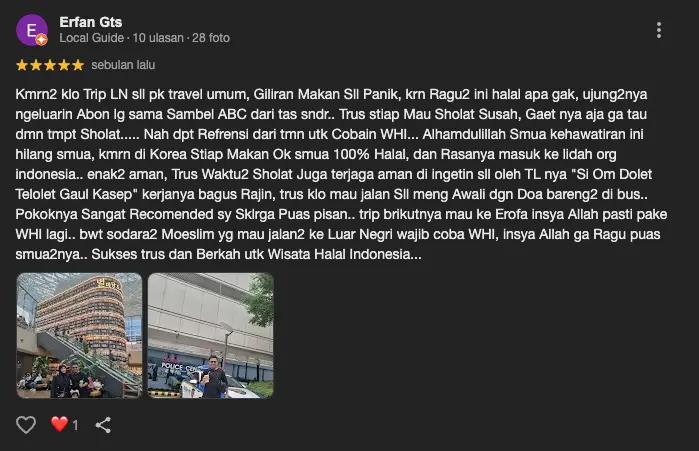The height and width of the screenshot is (451, 699).
Task: Click the first yellow rating star
Action: click(x=22, y=65)
